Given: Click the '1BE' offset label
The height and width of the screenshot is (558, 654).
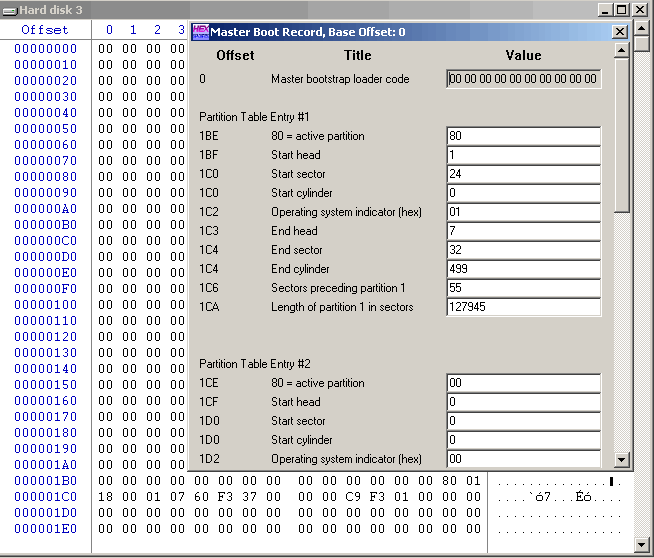Looking at the screenshot, I should click(209, 136).
